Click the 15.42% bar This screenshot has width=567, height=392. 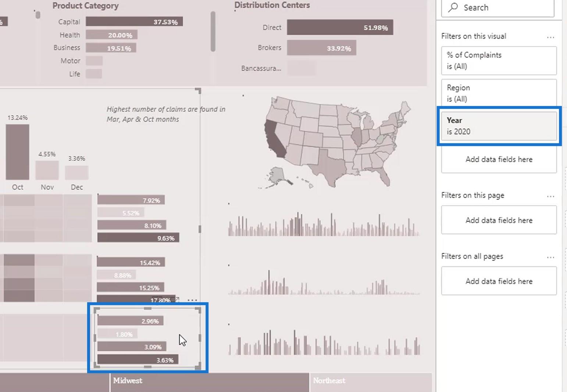131,262
